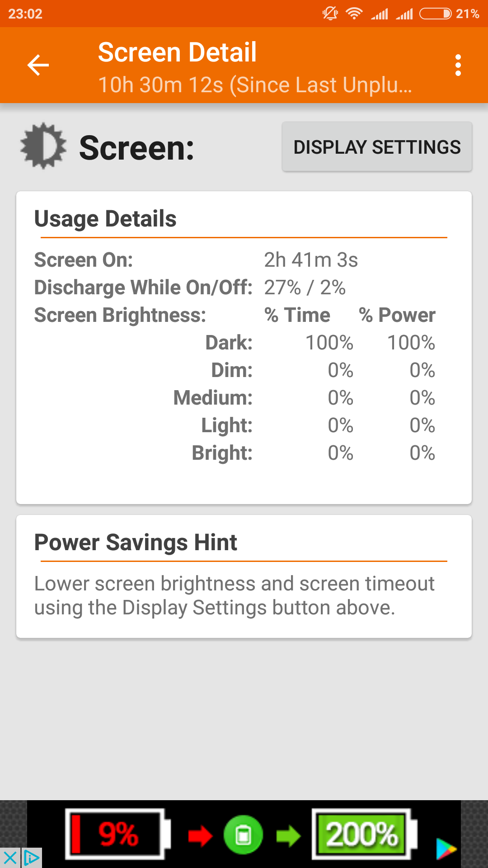Tap the Screen Detail title
This screenshot has width=488, height=868.
[x=177, y=52]
